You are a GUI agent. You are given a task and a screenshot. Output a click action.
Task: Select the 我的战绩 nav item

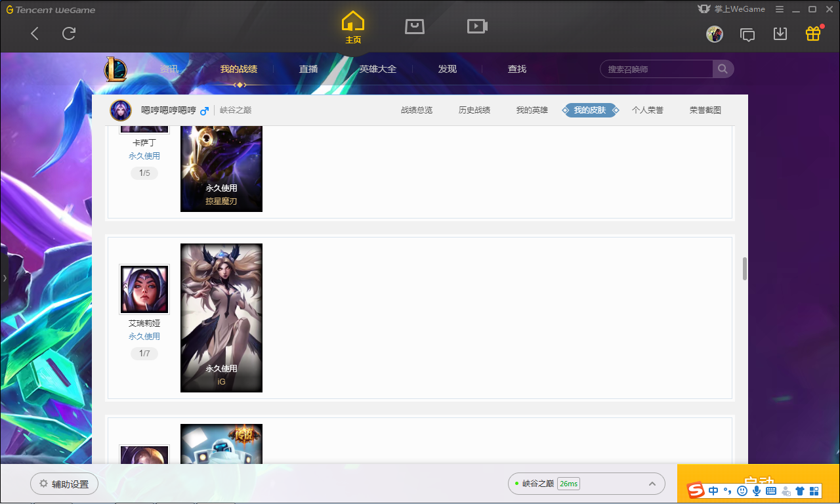click(x=239, y=69)
